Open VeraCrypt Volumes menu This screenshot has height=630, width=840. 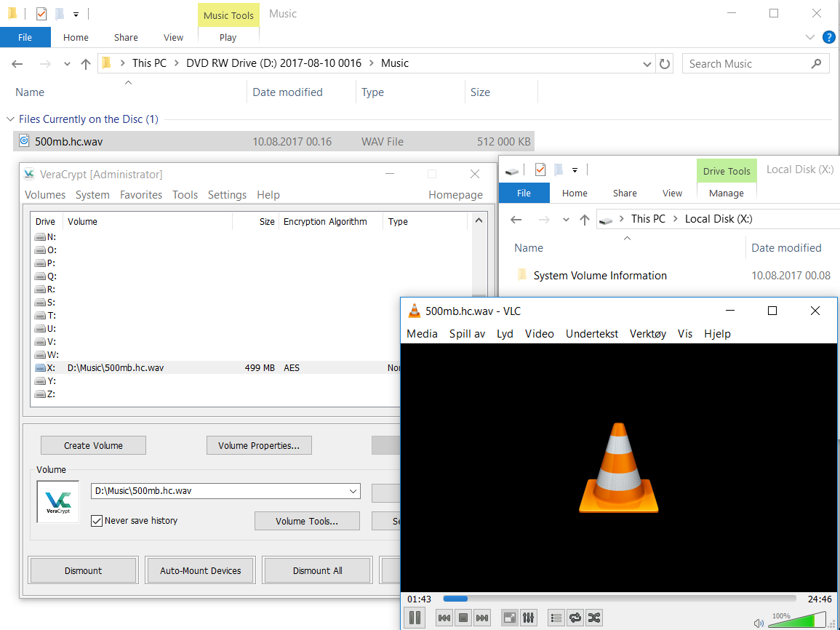click(45, 195)
